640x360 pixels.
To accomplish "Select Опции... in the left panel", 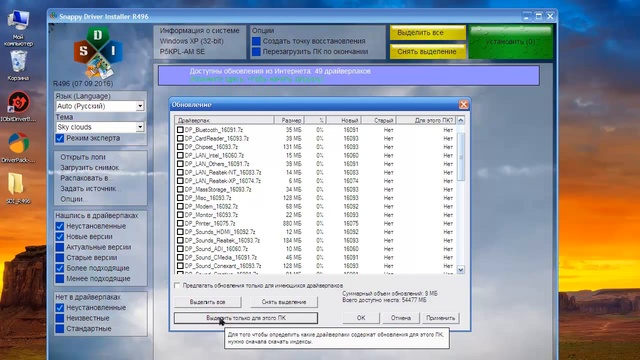I will pos(74,199).
